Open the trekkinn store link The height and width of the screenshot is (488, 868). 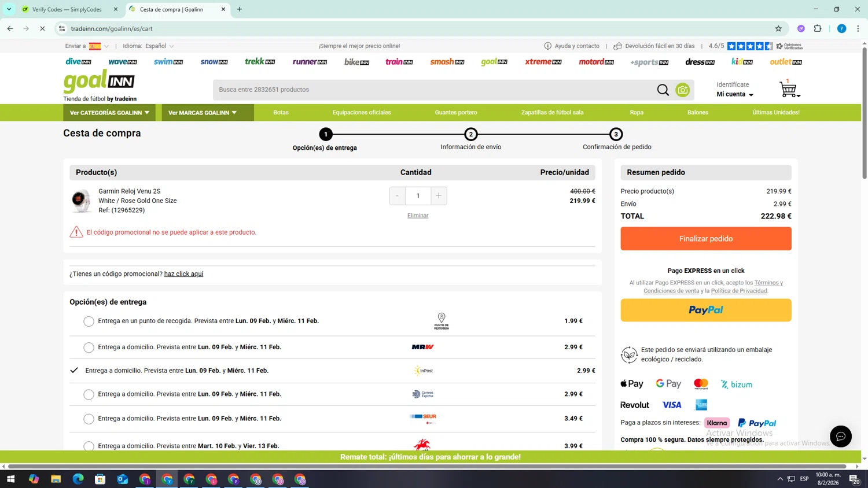point(260,61)
